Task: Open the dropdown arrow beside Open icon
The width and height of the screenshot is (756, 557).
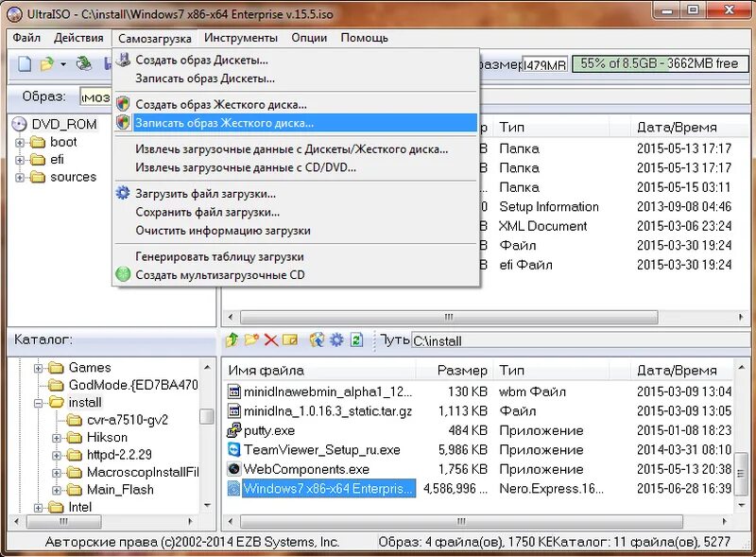Action: click(x=63, y=64)
